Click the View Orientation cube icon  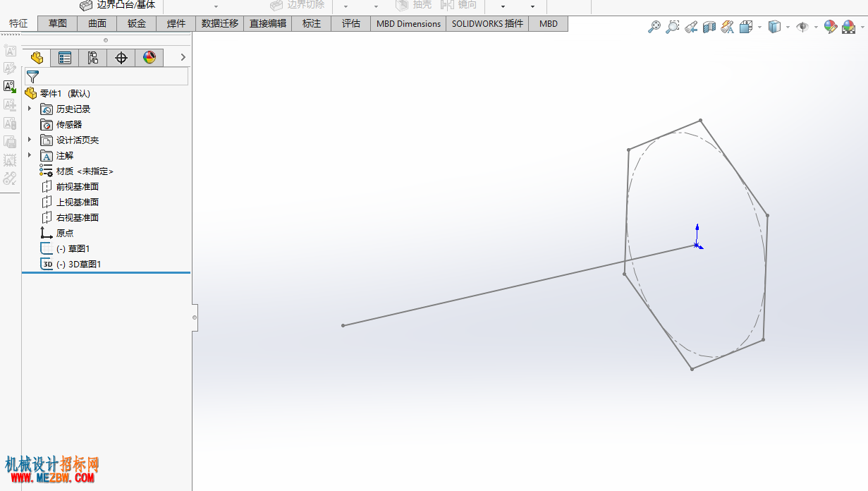[746, 27]
